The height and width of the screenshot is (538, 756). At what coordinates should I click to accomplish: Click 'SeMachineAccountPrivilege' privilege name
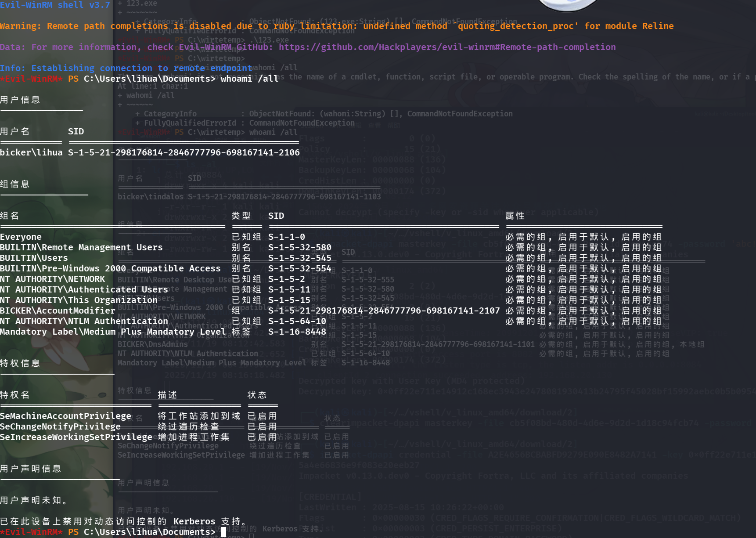pyautogui.click(x=65, y=416)
